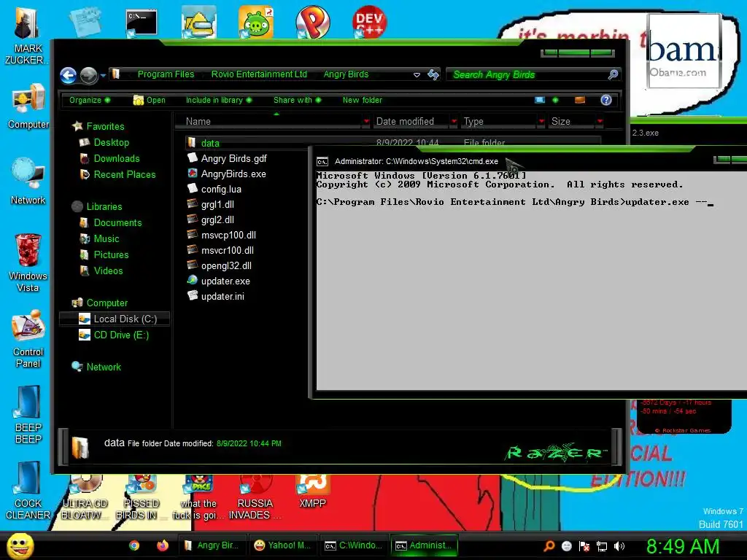The height and width of the screenshot is (560, 747).
Task: Collapse Libraries in the navigation pane
Action: coord(104,206)
